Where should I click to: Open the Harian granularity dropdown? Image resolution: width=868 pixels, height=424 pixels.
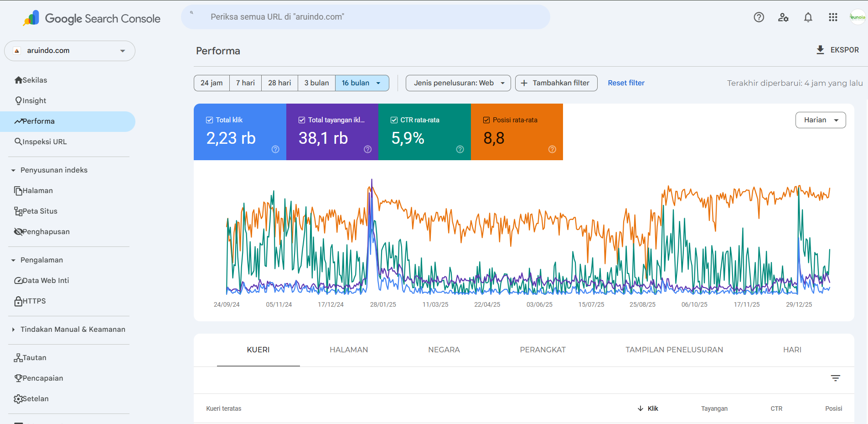click(x=821, y=120)
